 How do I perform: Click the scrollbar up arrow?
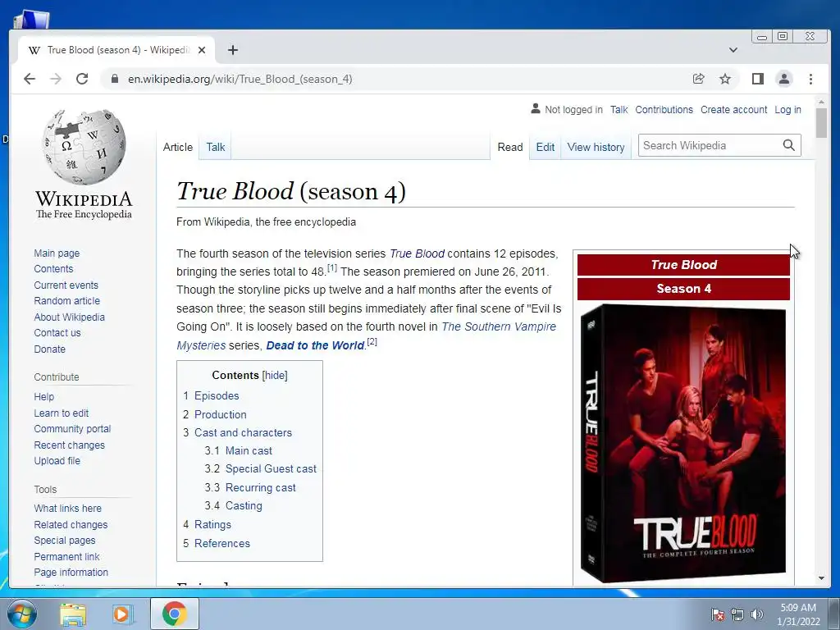[821, 101]
